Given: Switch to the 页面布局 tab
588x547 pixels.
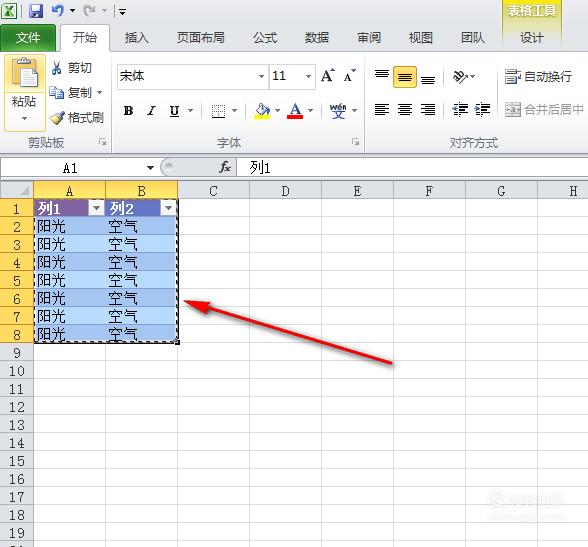Looking at the screenshot, I should click(201, 38).
